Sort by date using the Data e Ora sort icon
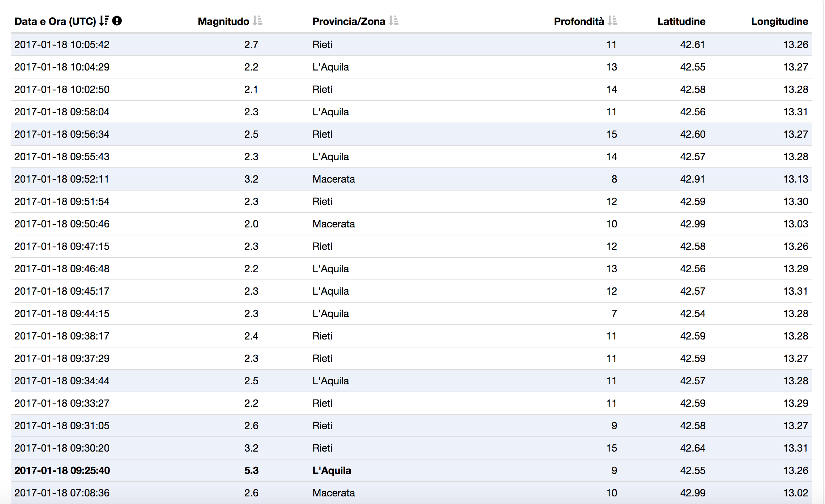 tap(104, 21)
